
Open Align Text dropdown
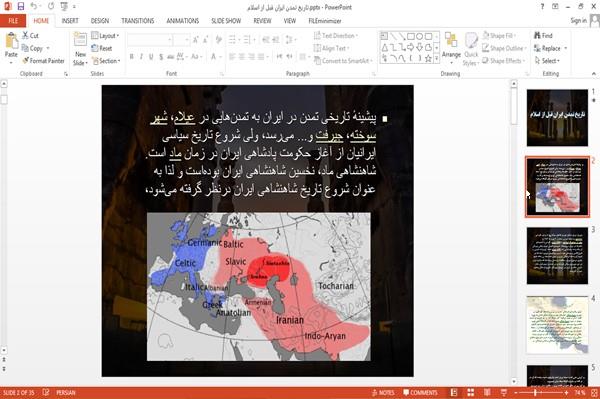pos(331,48)
